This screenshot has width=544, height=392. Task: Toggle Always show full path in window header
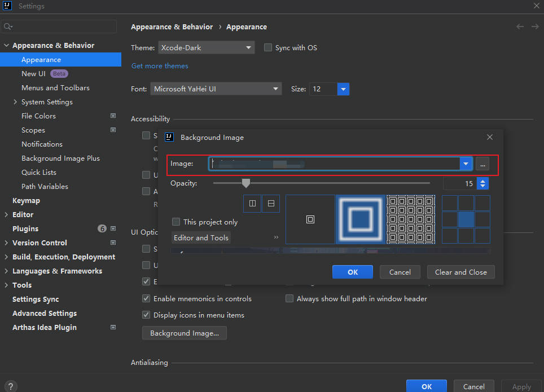(x=289, y=298)
